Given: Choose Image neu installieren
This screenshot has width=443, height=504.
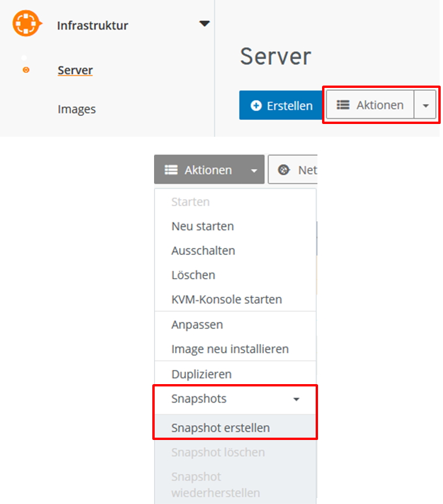Looking at the screenshot, I should pos(228,349).
